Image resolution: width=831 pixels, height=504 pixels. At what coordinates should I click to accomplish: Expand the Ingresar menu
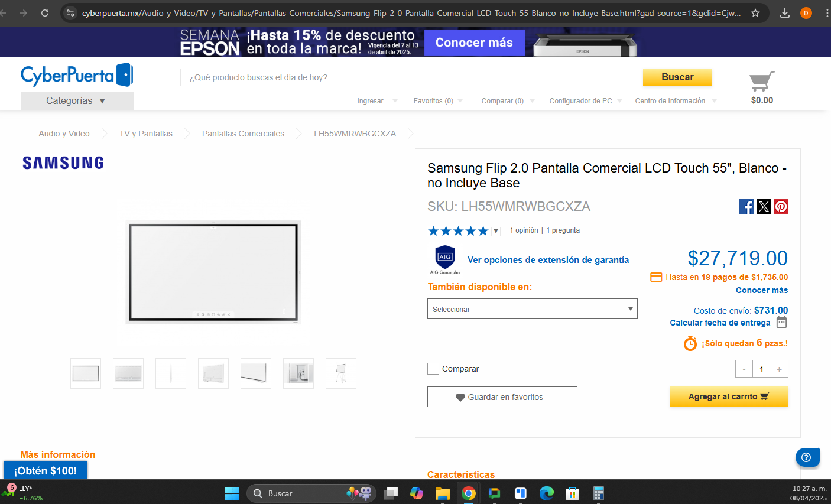377,101
